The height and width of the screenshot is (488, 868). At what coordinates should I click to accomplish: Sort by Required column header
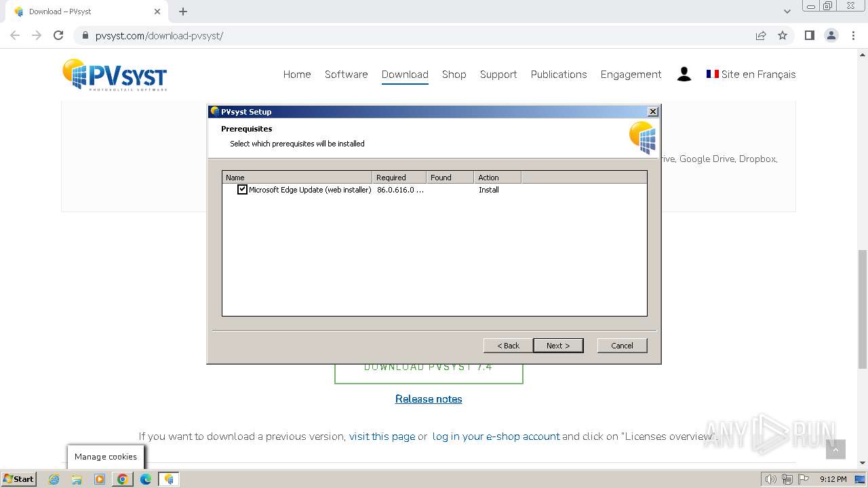399,178
